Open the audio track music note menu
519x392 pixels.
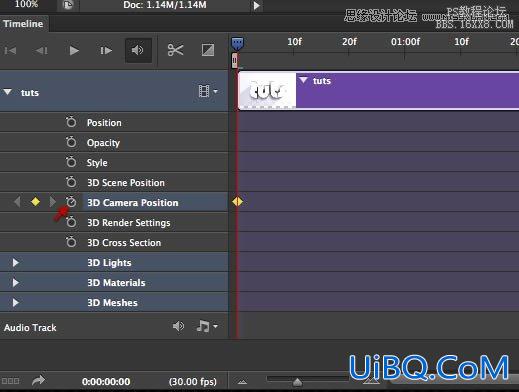point(207,326)
